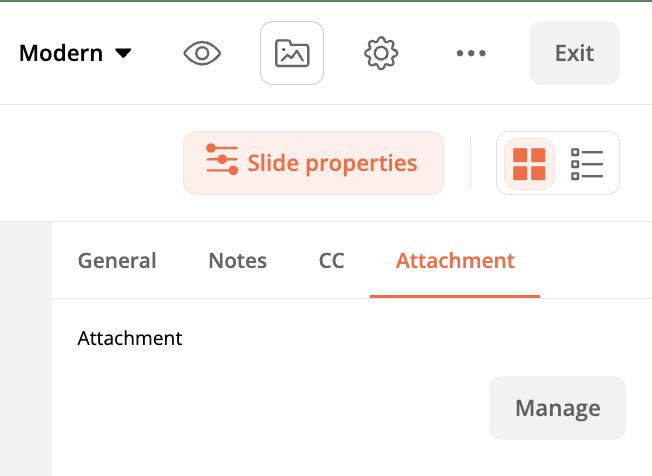
Task: Switch to the General tab
Action: 117,261
